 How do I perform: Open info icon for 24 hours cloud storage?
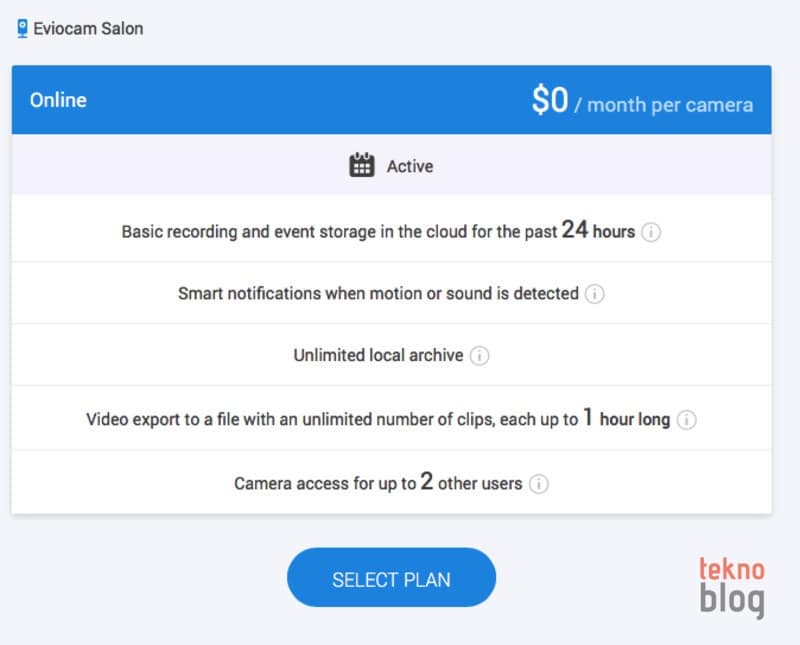pyautogui.click(x=651, y=232)
